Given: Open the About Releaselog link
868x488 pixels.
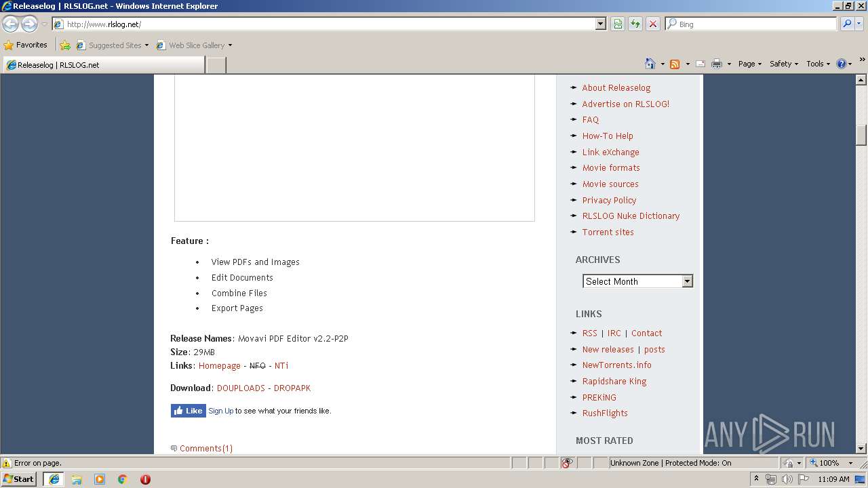Looking at the screenshot, I should click(x=616, y=88).
